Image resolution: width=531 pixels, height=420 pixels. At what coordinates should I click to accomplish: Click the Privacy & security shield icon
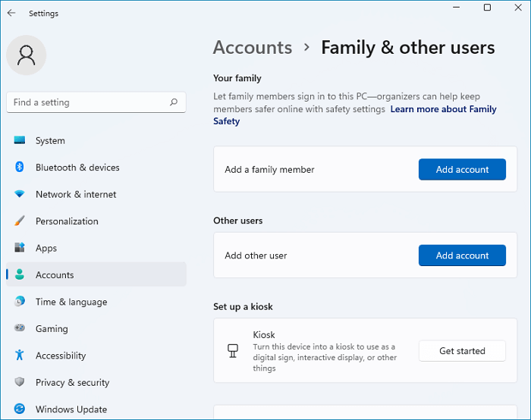click(20, 383)
